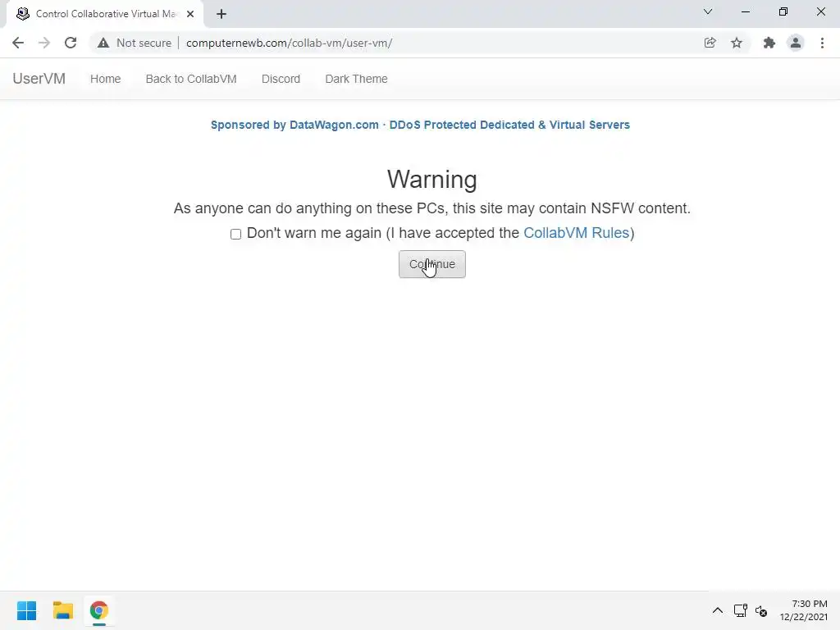Open the clock showing 7:30 PM

pyautogui.click(x=804, y=610)
